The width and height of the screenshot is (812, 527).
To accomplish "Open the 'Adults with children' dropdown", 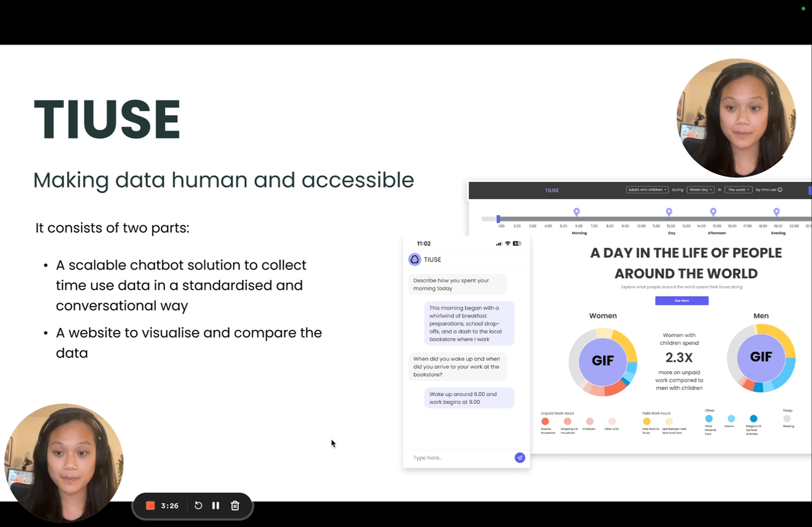I will coord(647,190).
